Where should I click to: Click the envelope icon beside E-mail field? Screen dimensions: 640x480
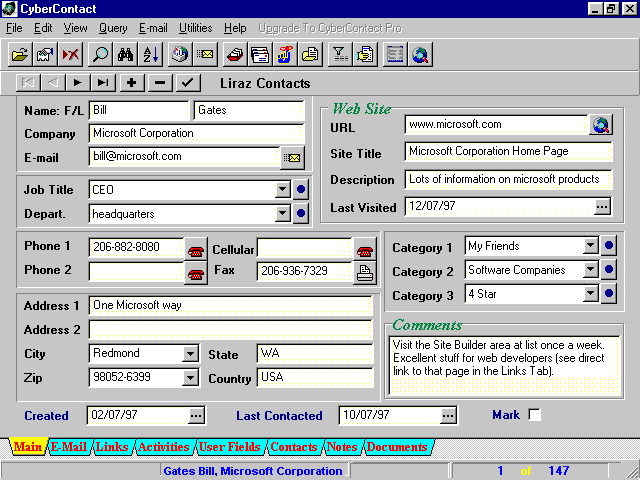click(x=292, y=157)
